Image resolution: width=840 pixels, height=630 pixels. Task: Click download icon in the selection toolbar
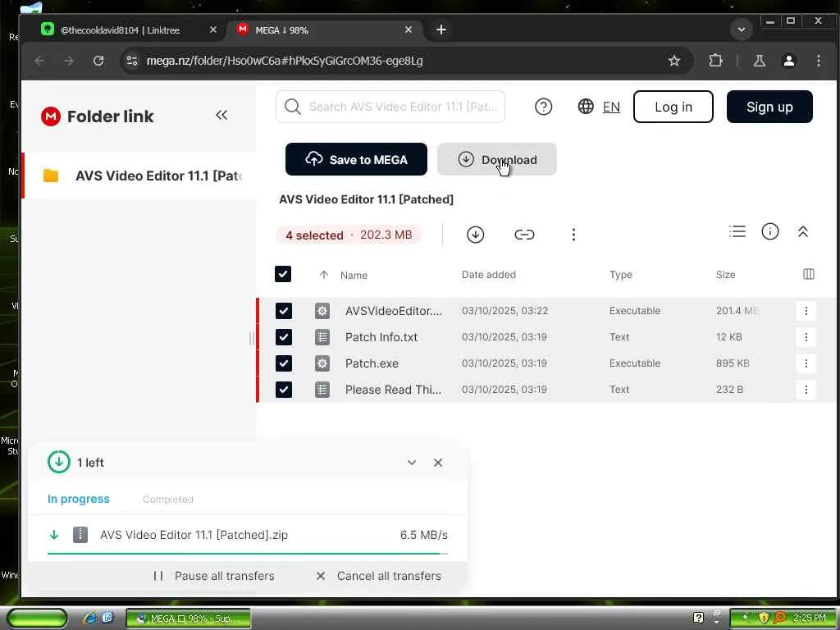(475, 235)
